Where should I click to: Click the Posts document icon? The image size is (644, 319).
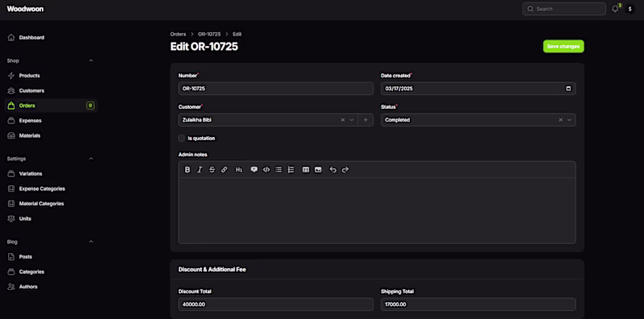coord(11,256)
